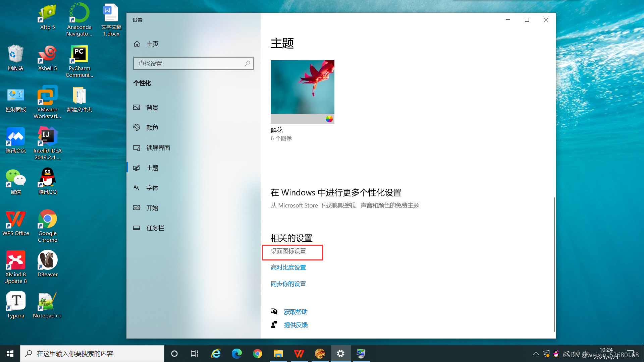Click the Settings gear icon in taskbar
Viewport: 644px width, 362px height.
pos(340,354)
